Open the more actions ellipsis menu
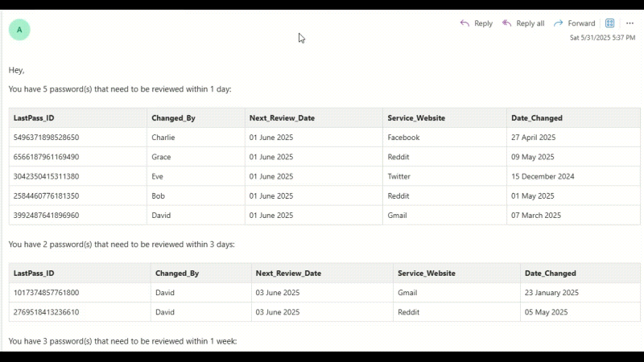 click(630, 23)
